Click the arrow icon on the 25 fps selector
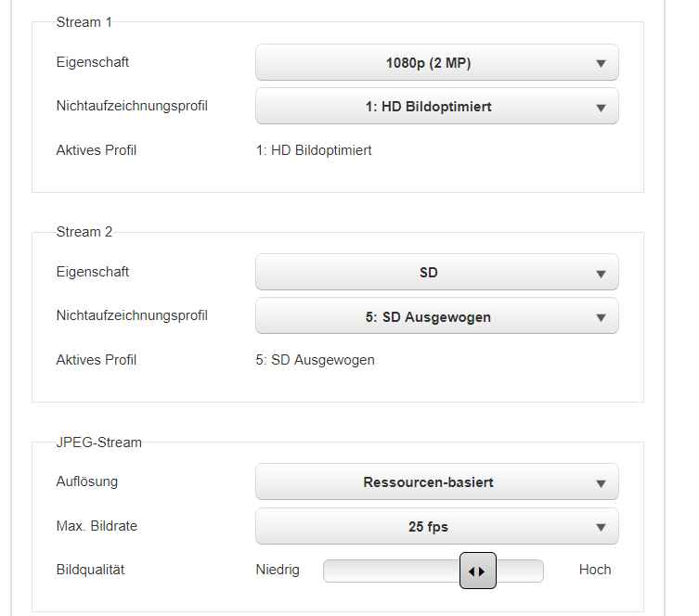Image resolution: width=699 pixels, height=616 pixels. [601, 528]
